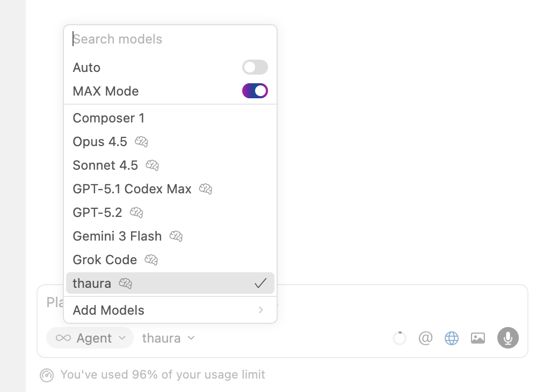Click the @ mention context icon

coord(425,338)
